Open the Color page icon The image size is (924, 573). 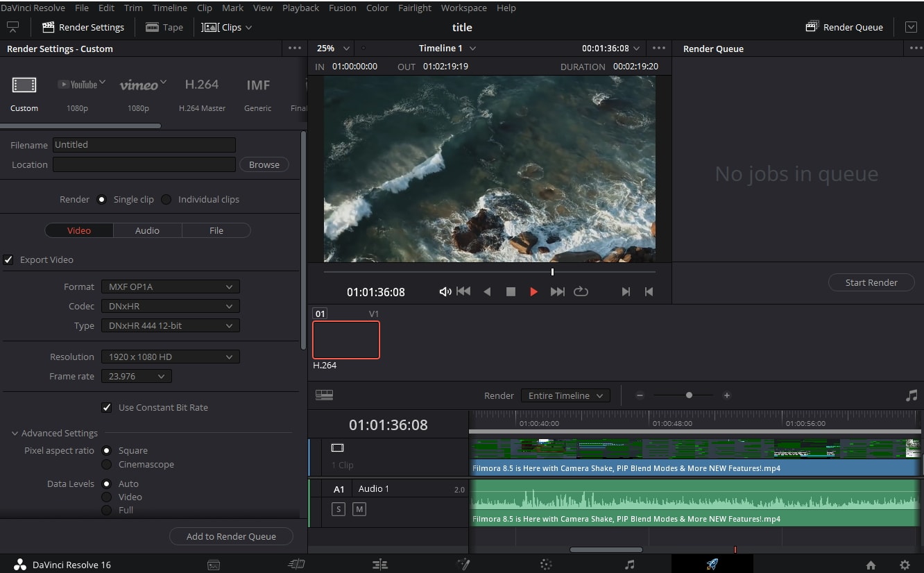coord(546,564)
